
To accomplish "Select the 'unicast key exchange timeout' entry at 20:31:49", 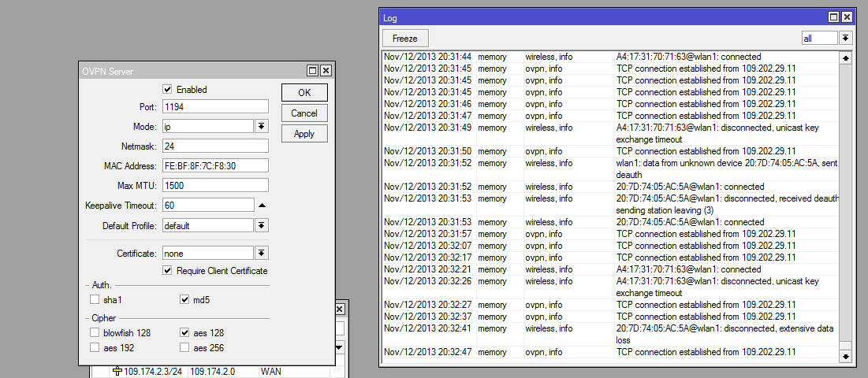I will click(610, 133).
